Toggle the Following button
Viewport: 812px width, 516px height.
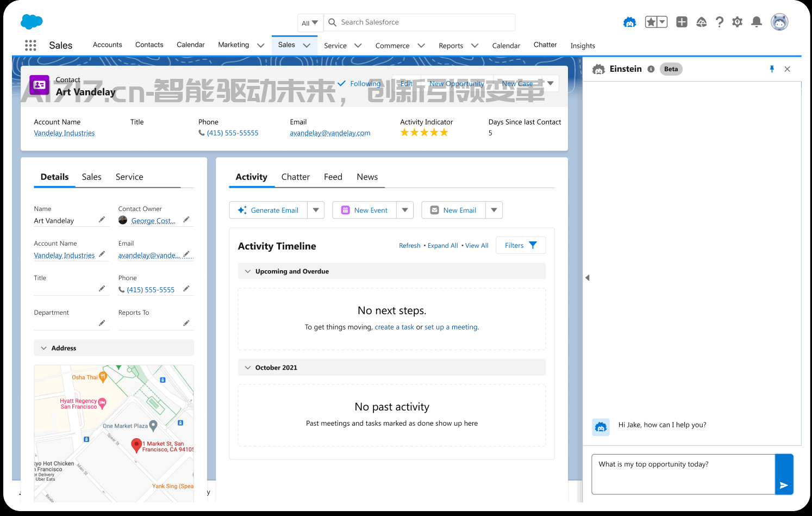point(359,84)
